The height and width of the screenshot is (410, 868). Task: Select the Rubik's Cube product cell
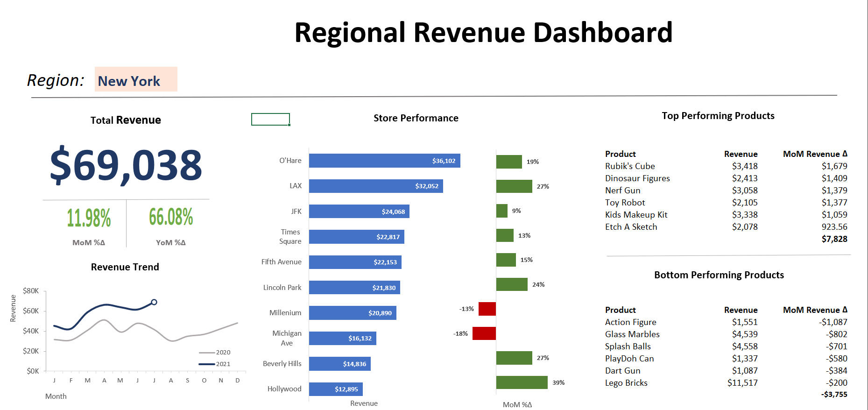[630, 166]
